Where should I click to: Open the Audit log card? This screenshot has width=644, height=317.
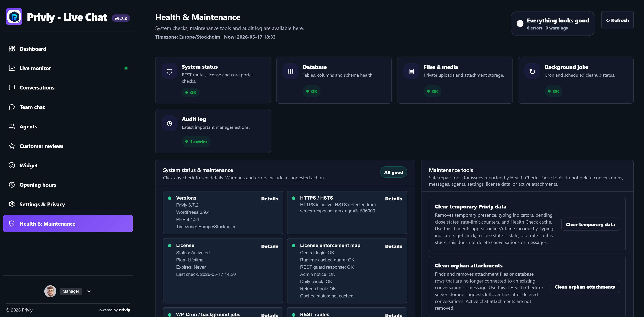pyautogui.click(x=213, y=131)
